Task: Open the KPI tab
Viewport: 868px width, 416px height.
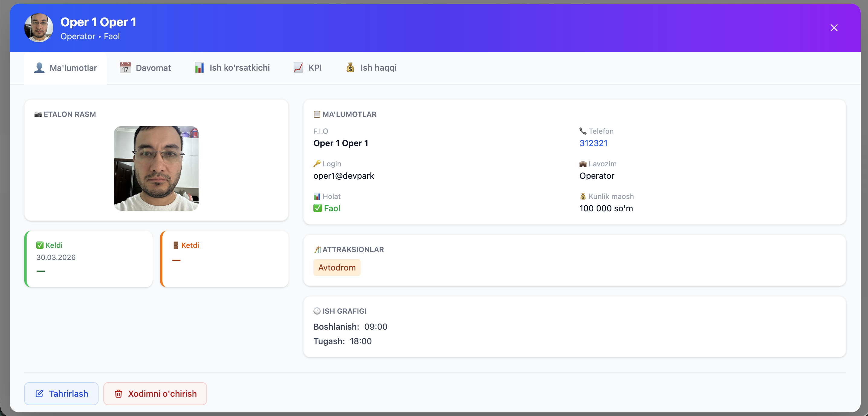Action: (x=307, y=68)
